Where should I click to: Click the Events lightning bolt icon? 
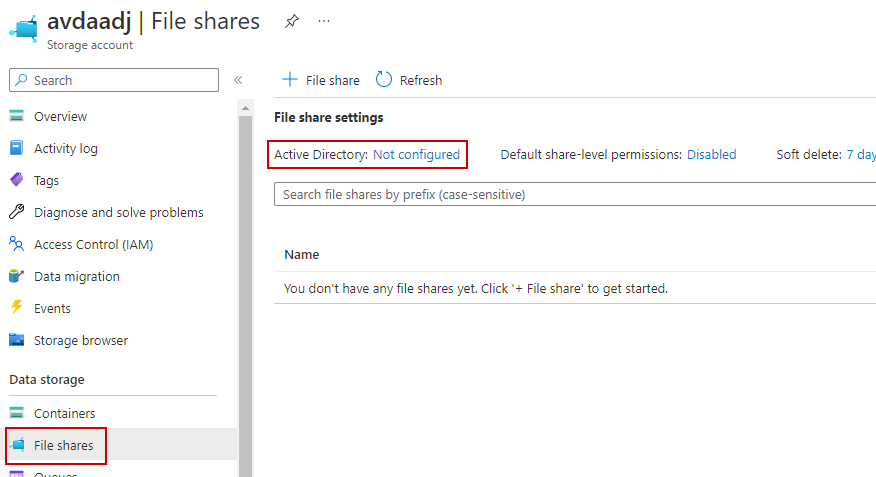tap(16, 309)
